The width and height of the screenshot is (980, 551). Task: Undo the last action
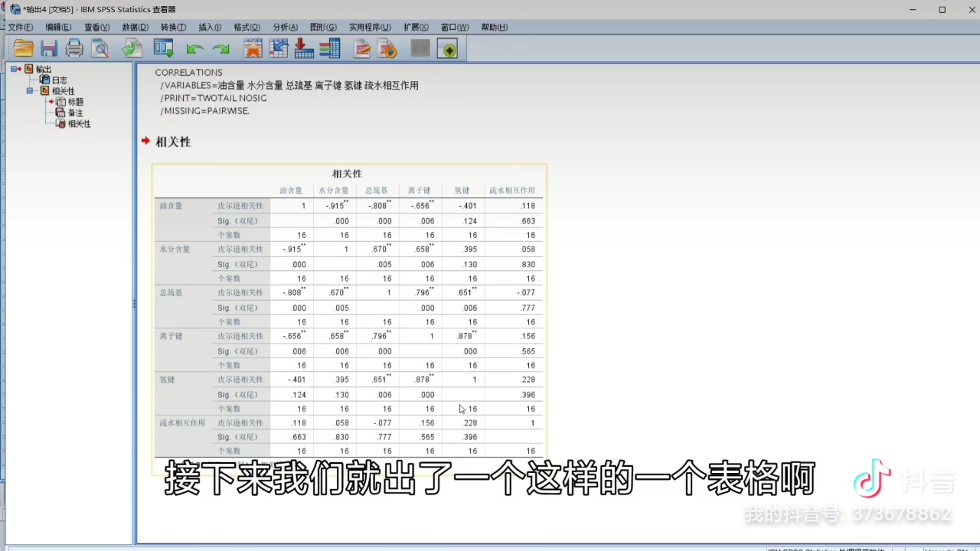coord(194,49)
